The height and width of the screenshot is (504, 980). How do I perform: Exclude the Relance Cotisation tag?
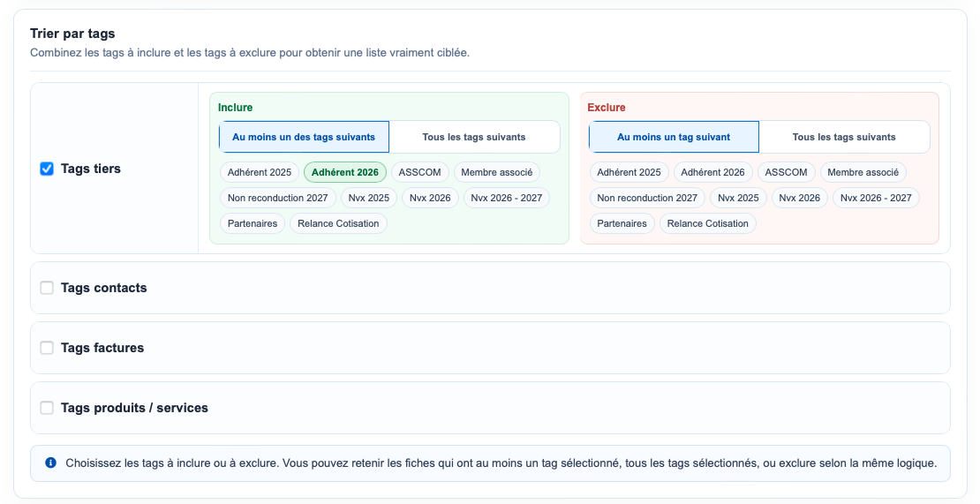click(707, 223)
